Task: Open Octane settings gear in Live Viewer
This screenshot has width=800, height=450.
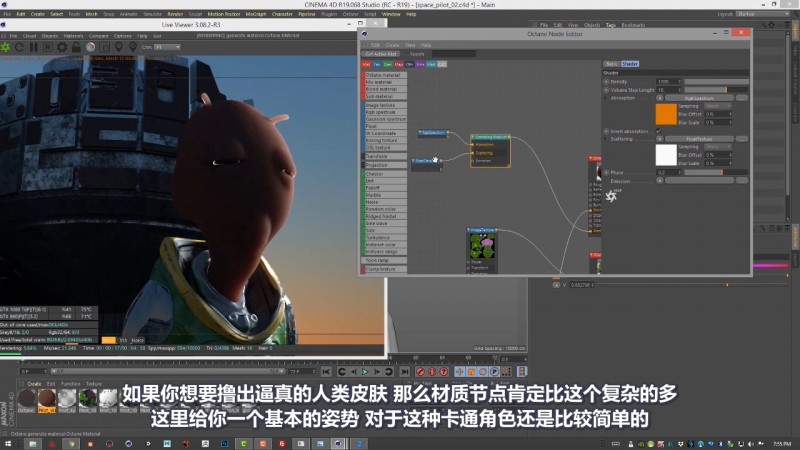Action: (x=62, y=47)
